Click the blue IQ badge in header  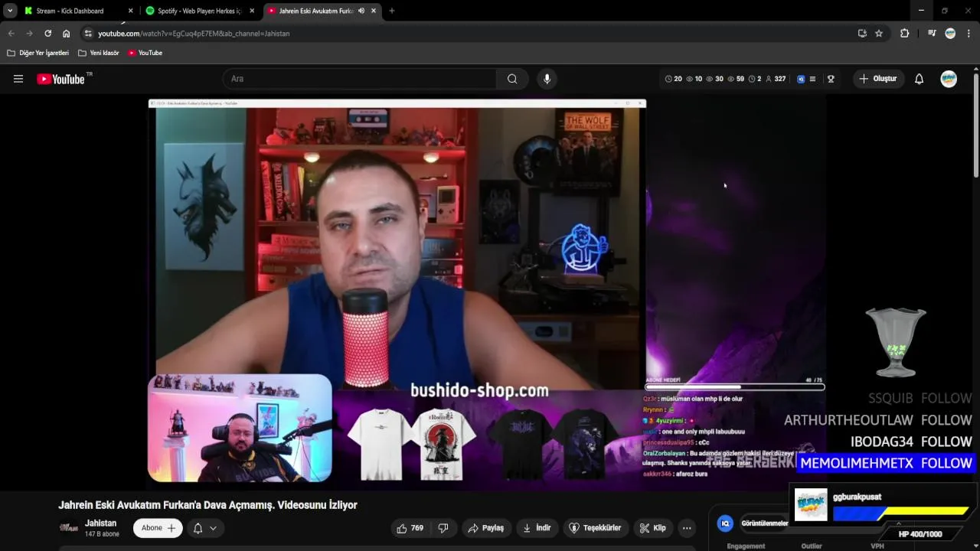tap(801, 79)
